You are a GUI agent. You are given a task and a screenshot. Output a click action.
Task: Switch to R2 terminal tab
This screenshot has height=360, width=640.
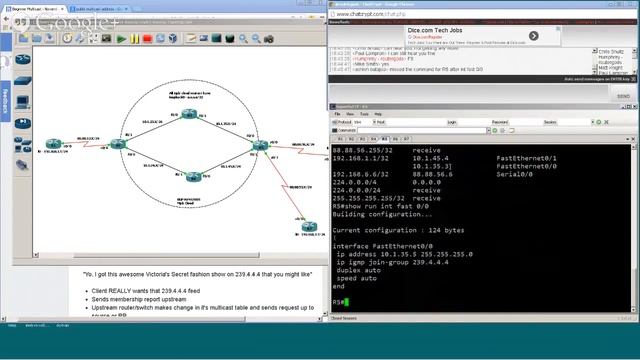(x=351, y=139)
